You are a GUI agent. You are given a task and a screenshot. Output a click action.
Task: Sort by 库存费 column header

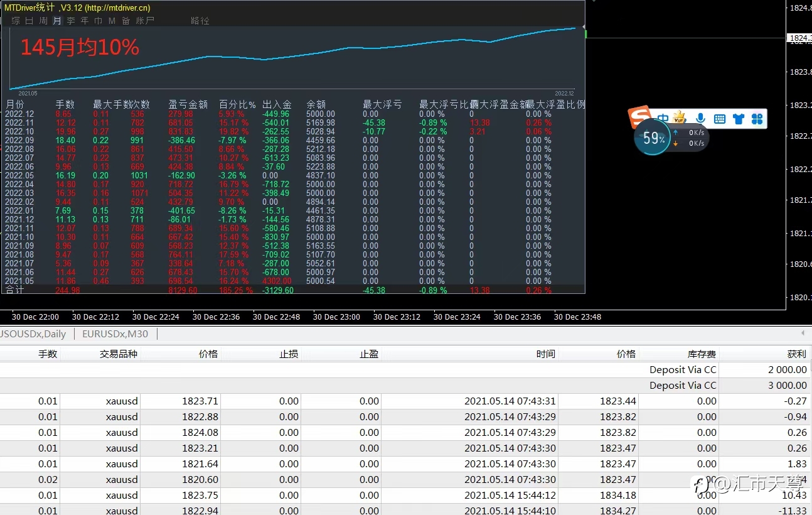(700, 354)
